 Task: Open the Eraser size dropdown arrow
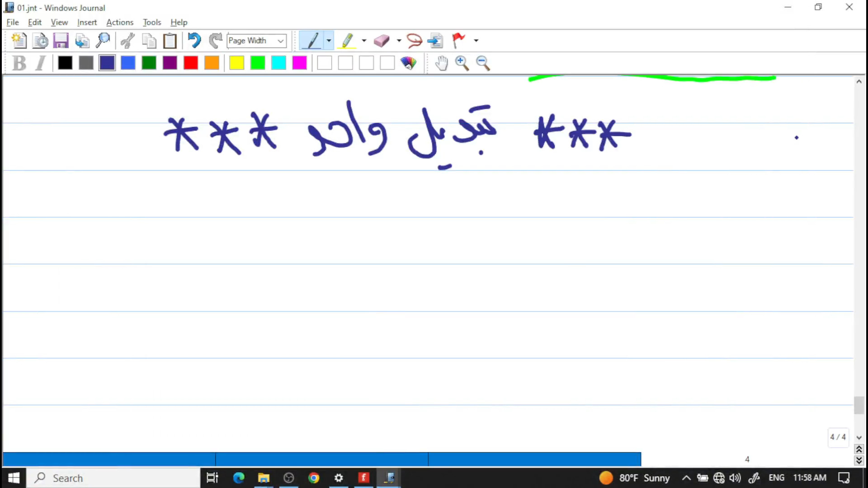pyautogui.click(x=399, y=41)
